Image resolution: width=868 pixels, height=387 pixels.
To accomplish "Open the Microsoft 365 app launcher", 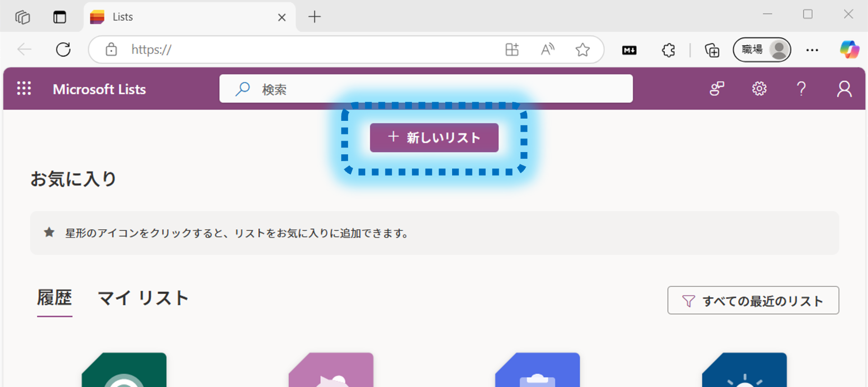I will 24,88.
